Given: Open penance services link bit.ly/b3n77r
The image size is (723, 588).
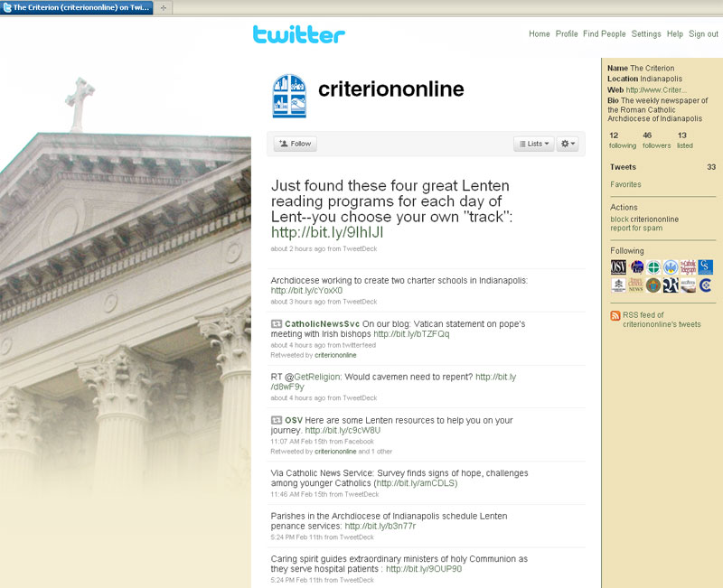Looking at the screenshot, I should [x=380, y=527].
